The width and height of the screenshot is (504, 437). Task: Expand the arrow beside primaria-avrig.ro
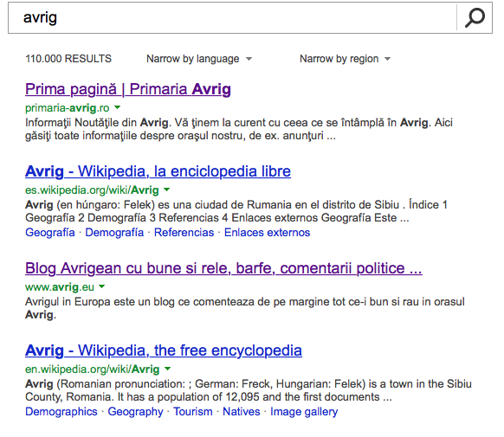coord(117,107)
